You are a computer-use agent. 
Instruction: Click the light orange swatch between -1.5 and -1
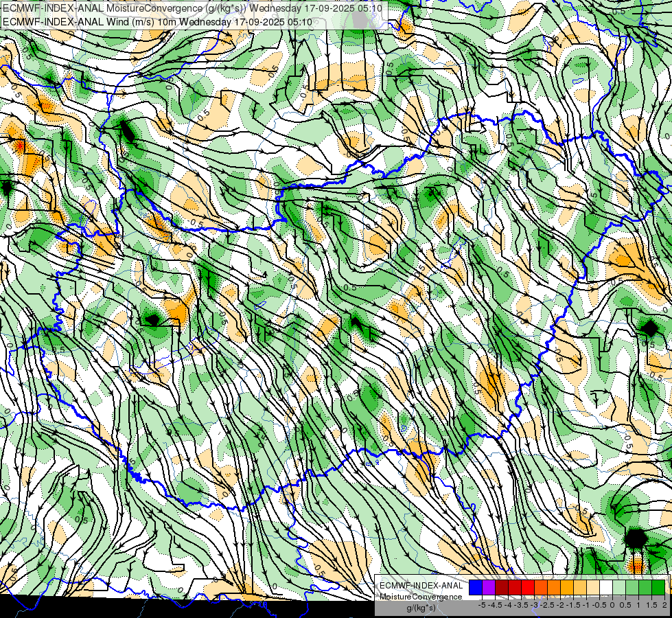[x=580, y=588]
